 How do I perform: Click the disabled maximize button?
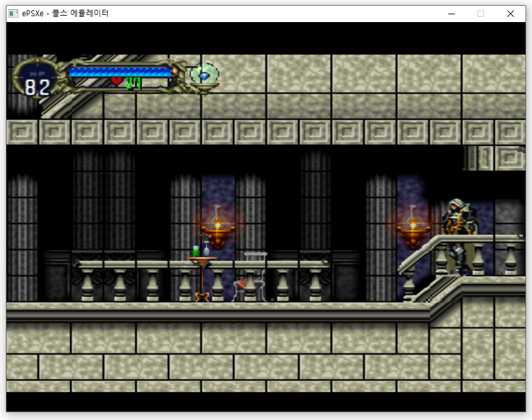click(x=481, y=14)
